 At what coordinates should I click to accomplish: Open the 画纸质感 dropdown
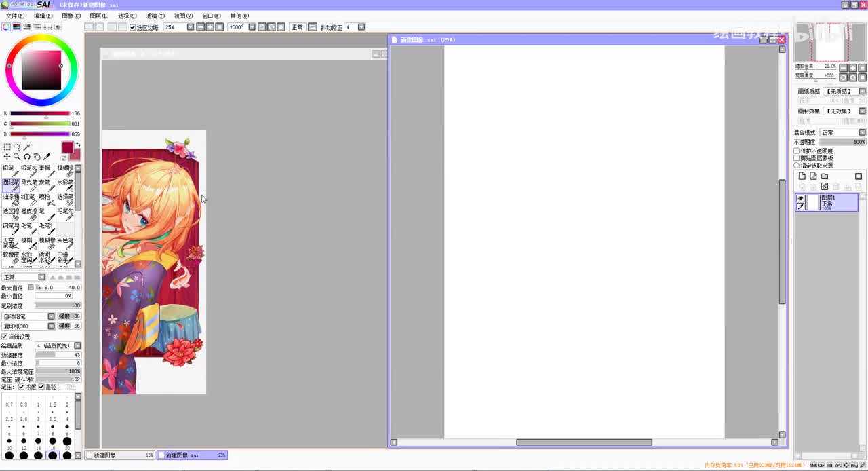(x=863, y=91)
